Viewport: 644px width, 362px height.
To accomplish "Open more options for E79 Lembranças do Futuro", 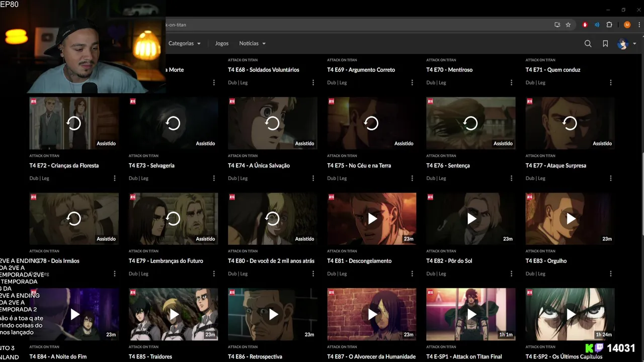I will [214, 274].
